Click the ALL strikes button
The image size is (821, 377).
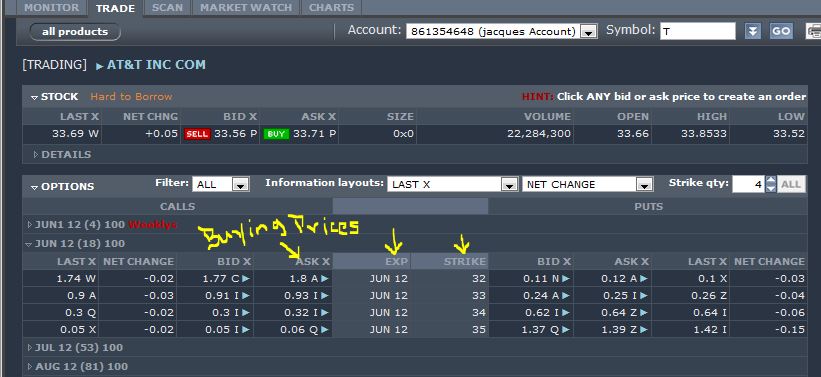point(791,184)
